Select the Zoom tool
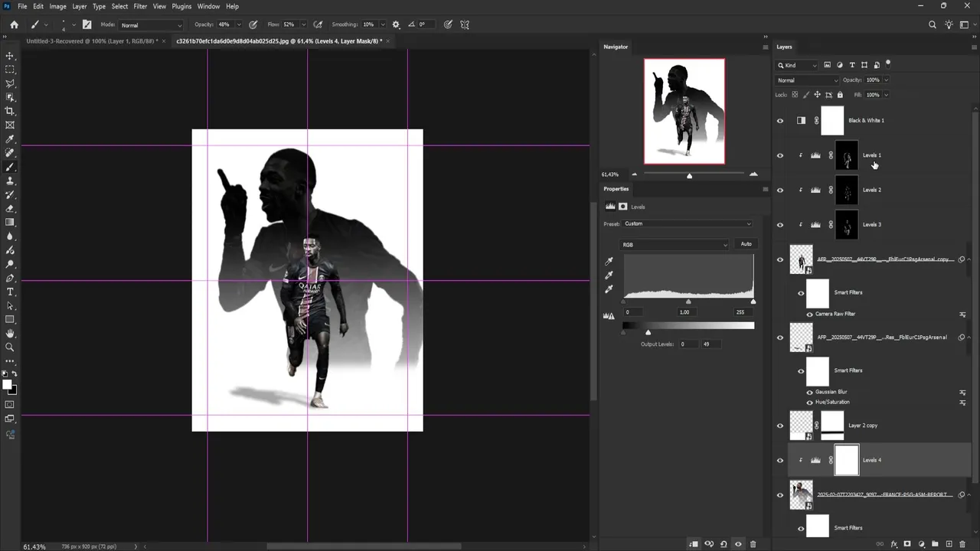980x551 pixels. point(10,347)
